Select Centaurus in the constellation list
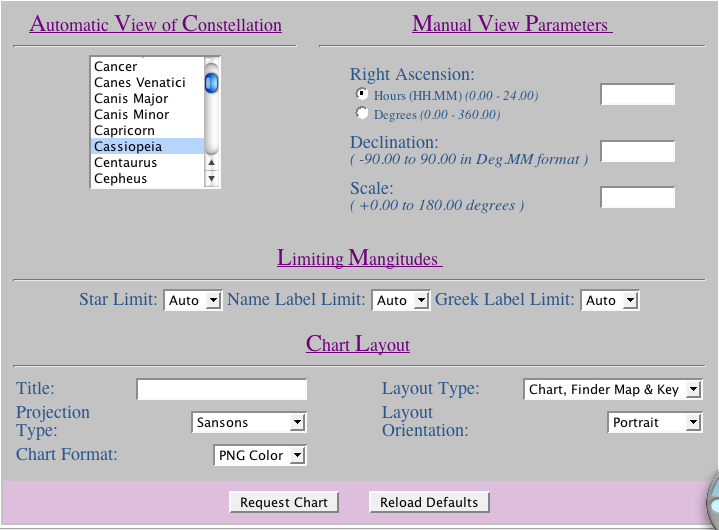 (x=147, y=163)
